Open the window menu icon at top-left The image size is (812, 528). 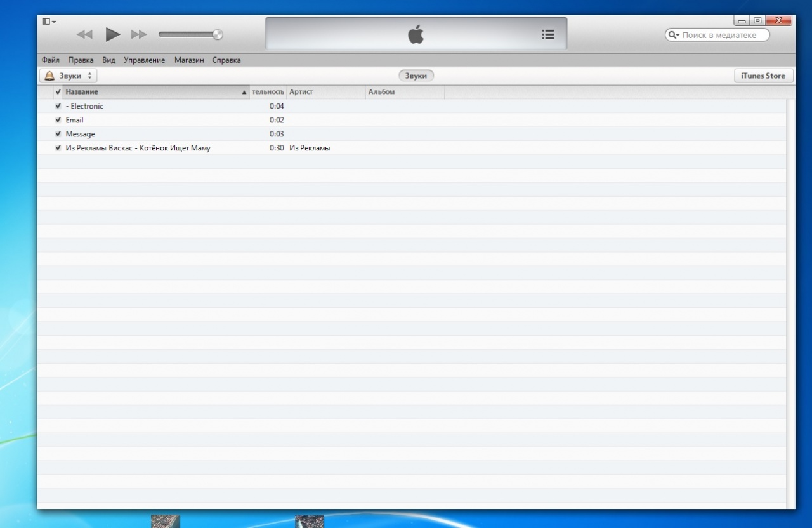tap(49, 22)
